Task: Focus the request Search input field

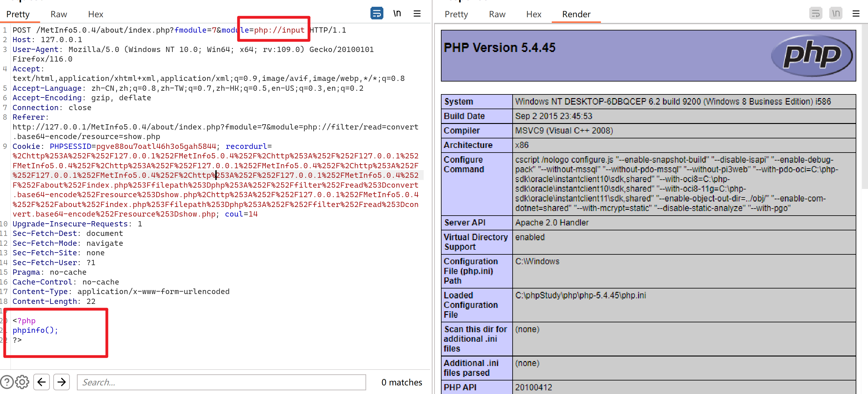Action: pyautogui.click(x=221, y=382)
